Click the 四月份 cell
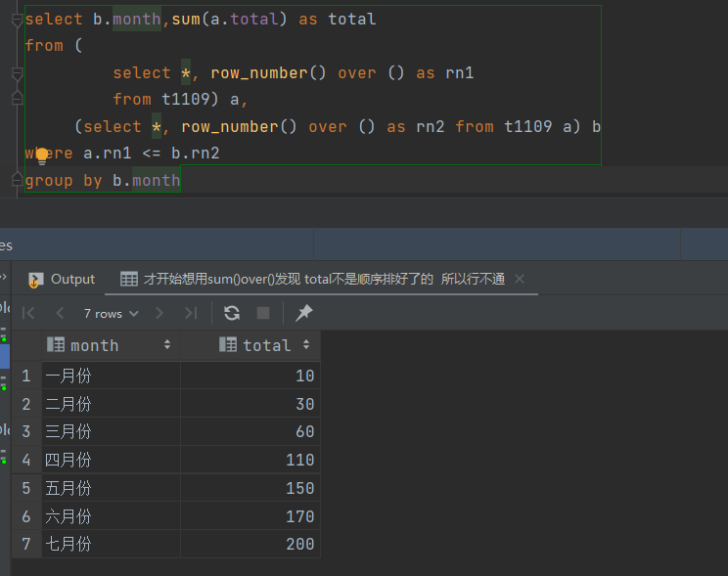The height and width of the screenshot is (576, 728). click(x=111, y=460)
